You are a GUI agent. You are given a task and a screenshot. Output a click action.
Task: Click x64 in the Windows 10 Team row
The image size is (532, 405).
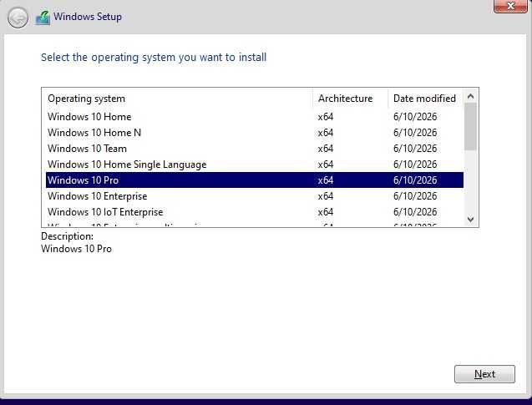326,149
